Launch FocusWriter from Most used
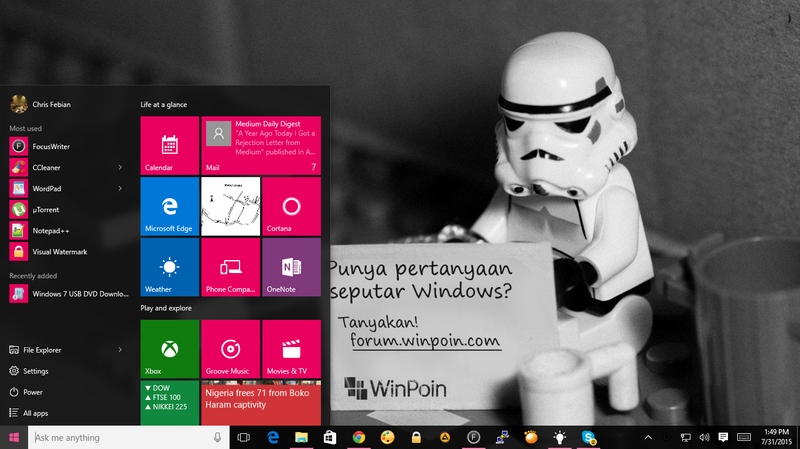Viewport: 800px width, 449px height. click(x=67, y=146)
